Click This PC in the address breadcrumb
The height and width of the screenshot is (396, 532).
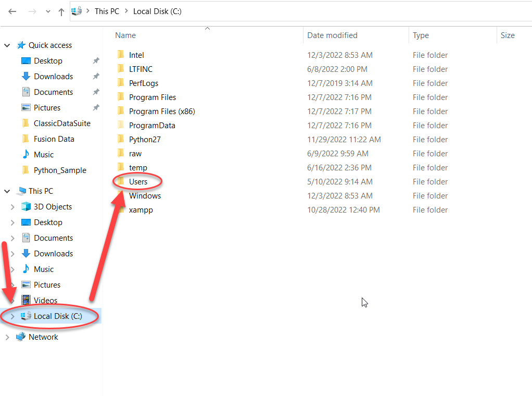coord(107,11)
